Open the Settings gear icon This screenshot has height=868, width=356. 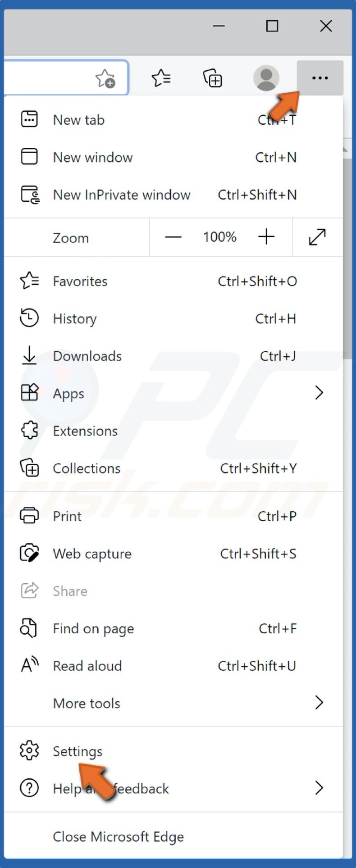click(29, 750)
